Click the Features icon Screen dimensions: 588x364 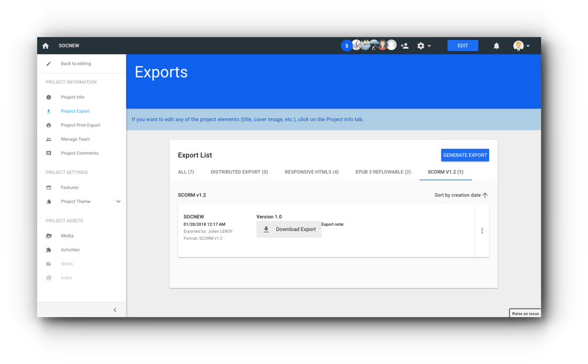49,188
